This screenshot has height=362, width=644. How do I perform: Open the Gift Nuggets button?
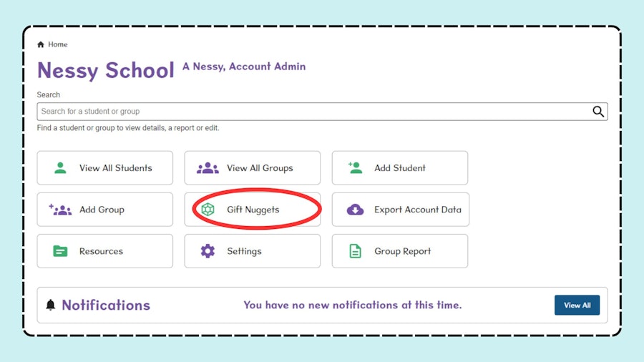(252, 210)
